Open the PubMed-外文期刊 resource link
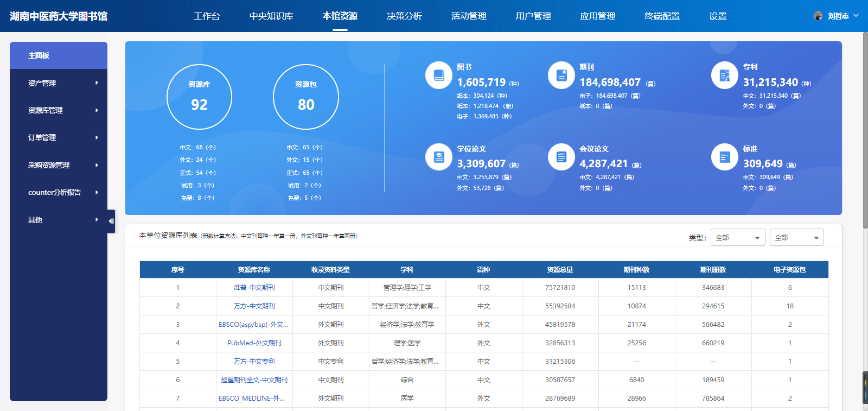 coord(254,343)
